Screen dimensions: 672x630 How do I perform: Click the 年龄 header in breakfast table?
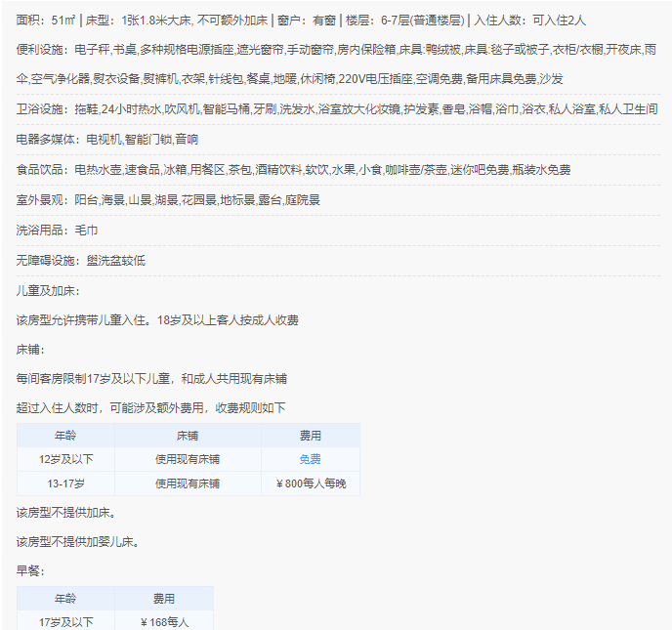[x=65, y=599]
